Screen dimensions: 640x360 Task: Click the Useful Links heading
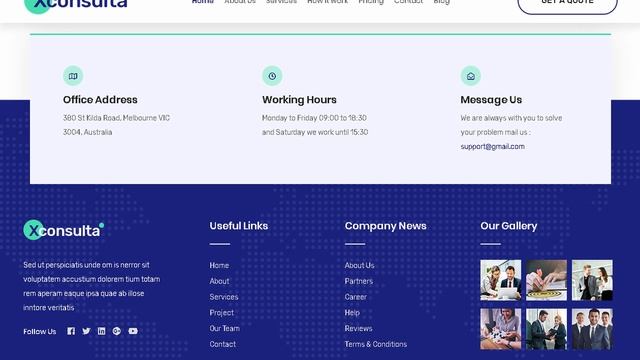click(239, 226)
